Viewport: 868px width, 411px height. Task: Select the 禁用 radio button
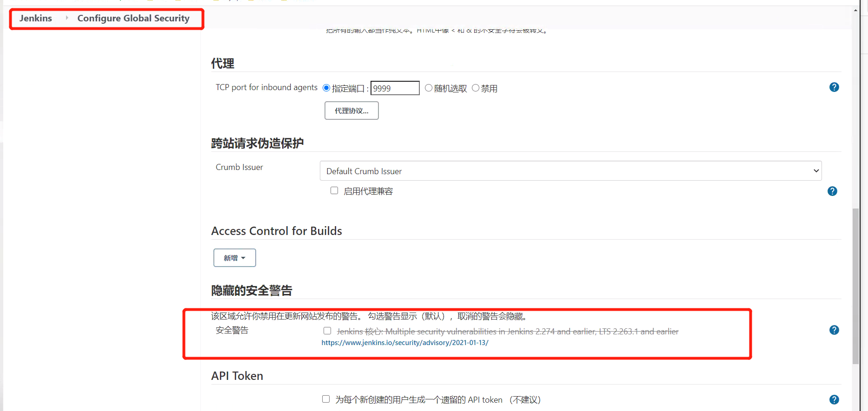[476, 88]
